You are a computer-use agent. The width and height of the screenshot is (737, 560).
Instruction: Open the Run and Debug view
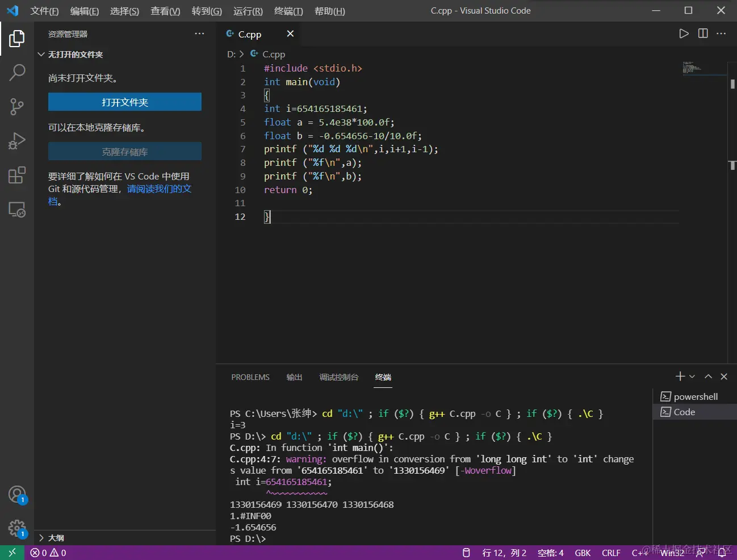17,141
